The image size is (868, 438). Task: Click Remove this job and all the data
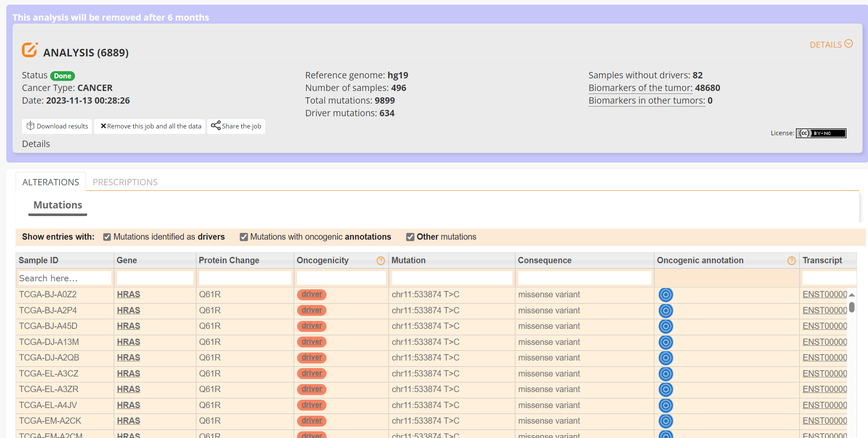tap(150, 126)
